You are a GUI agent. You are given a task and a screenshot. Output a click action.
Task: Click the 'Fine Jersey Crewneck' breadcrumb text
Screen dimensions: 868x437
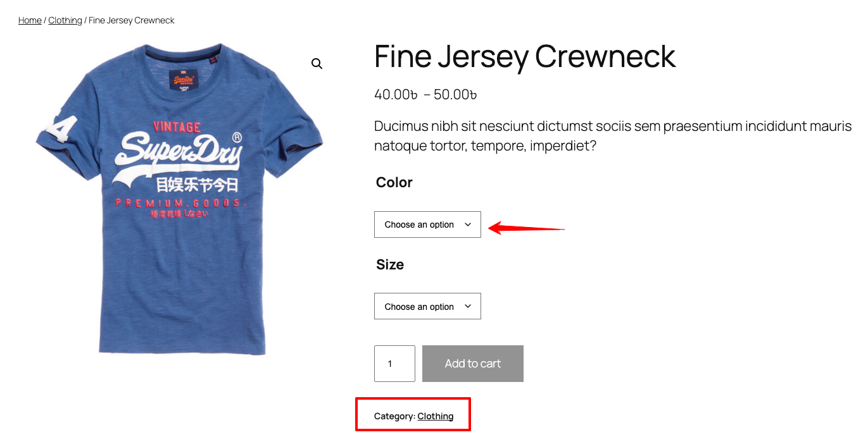pyautogui.click(x=132, y=20)
